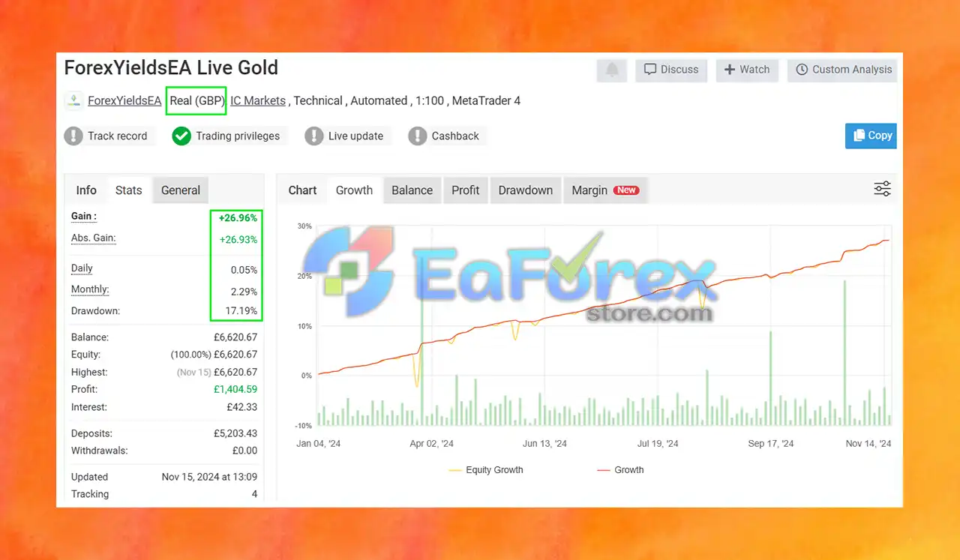Toggle the red Growth legend series
960x560 pixels.
point(620,470)
